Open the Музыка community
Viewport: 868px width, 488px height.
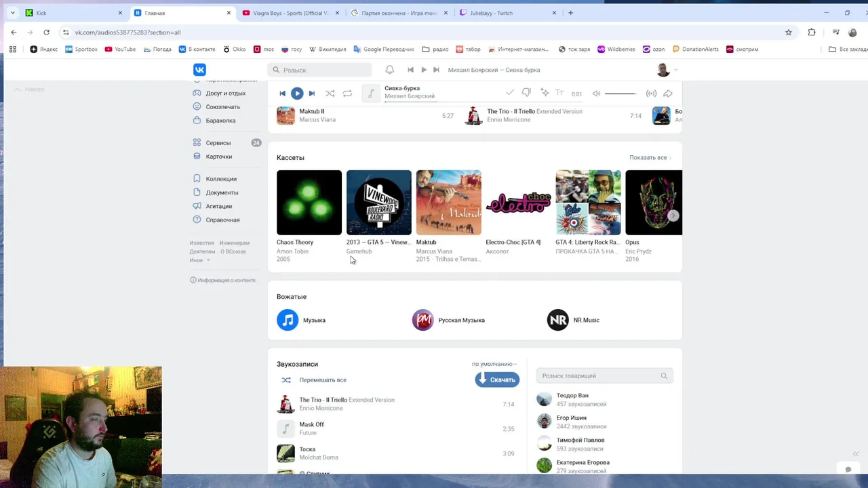[x=301, y=320]
